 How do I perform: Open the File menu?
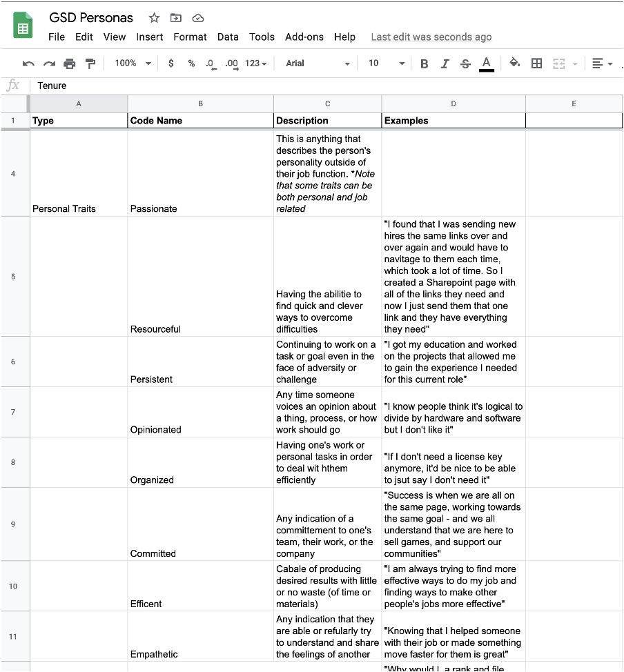point(57,37)
